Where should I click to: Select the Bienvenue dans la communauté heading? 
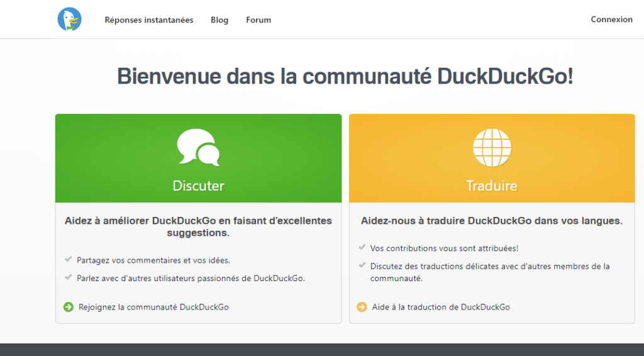[345, 76]
